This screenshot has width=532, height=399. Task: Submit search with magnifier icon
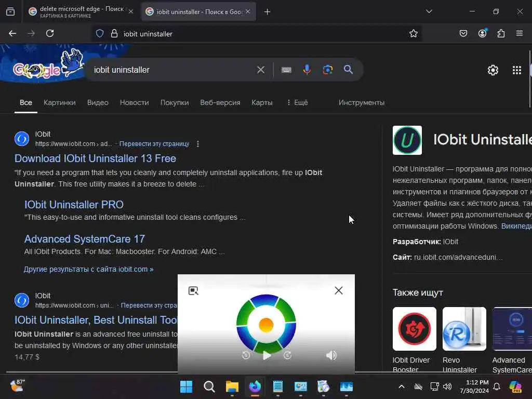(x=348, y=70)
